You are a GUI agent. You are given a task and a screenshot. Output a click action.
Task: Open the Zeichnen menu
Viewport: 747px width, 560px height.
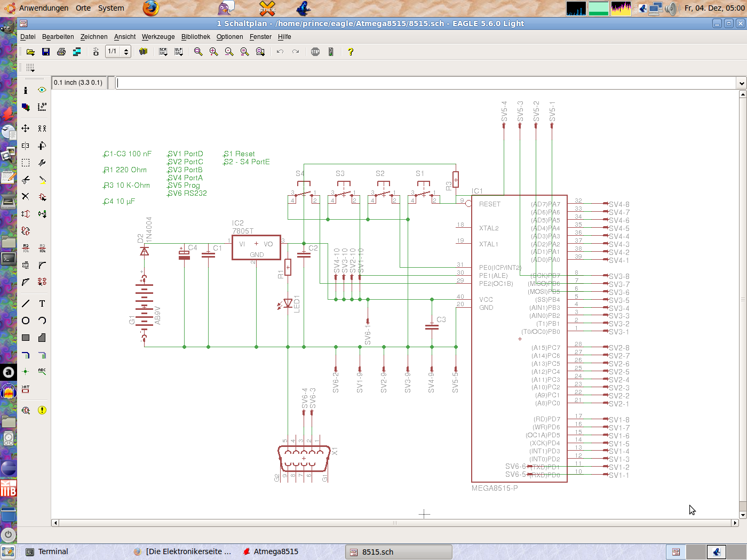pos(94,37)
